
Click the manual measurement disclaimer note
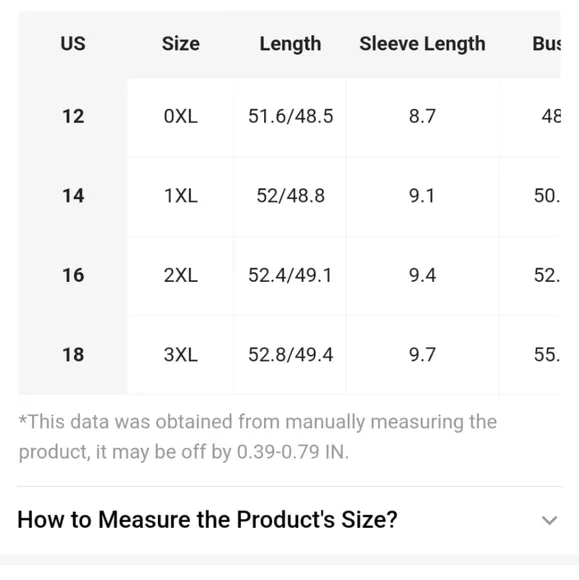click(x=258, y=437)
